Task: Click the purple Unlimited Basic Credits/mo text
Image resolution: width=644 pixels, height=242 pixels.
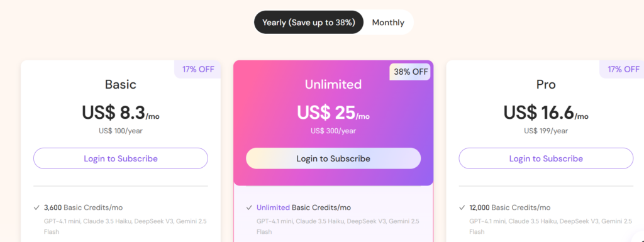Action: (304, 207)
